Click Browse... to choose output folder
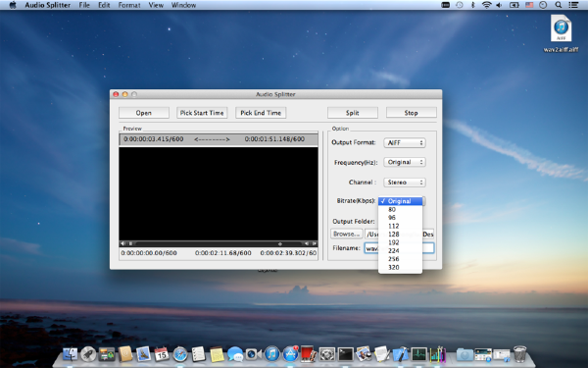 (347, 234)
